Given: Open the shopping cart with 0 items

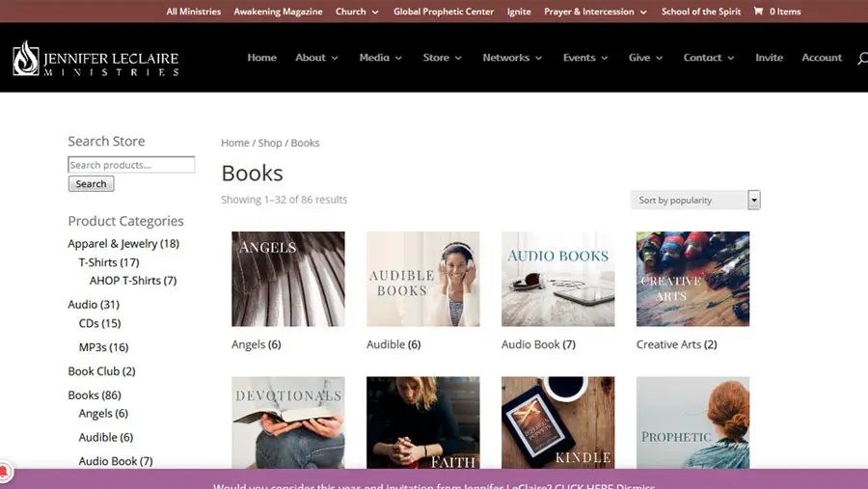Looking at the screenshot, I should coord(777,12).
